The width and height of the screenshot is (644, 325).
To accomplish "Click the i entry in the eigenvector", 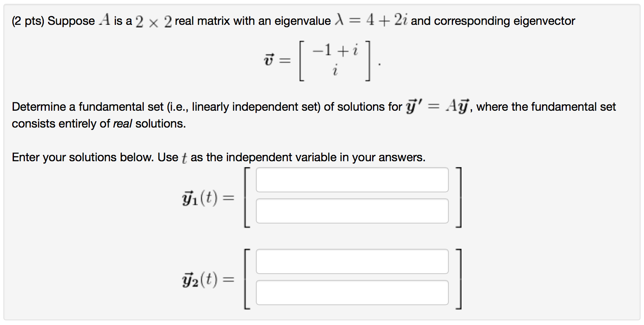I will (335, 71).
